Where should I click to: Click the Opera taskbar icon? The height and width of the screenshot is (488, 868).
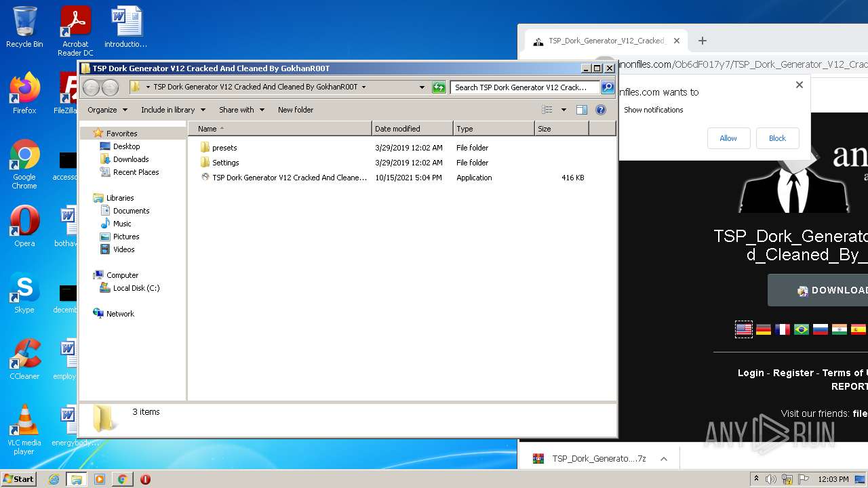pyautogui.click(x=145, y=479)
